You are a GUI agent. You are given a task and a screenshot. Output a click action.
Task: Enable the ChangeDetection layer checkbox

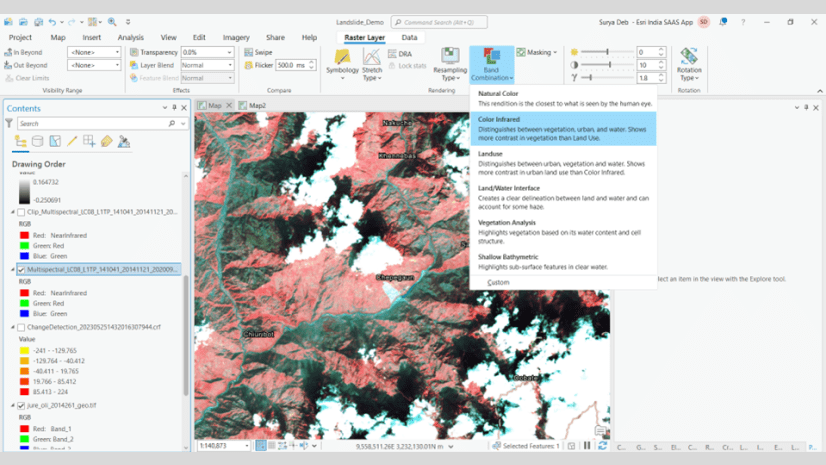point(22,327)
